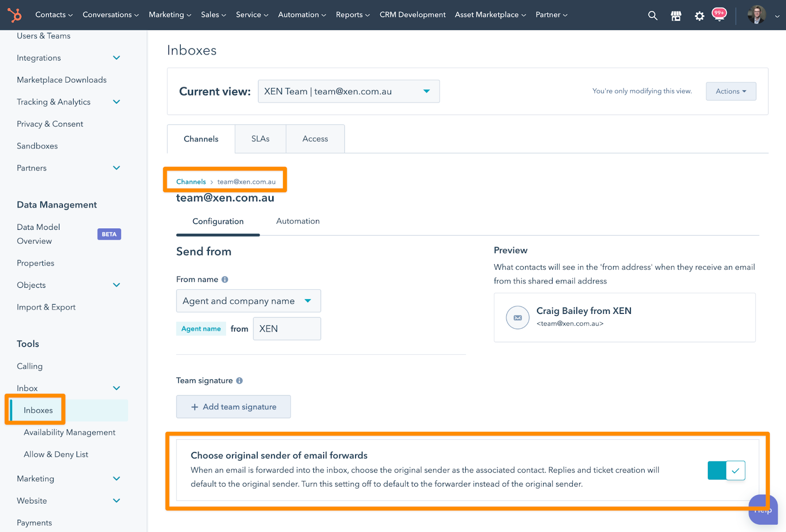
Task: Expand the Tracking & Analytics section
Action: click(x=116, y=102)
